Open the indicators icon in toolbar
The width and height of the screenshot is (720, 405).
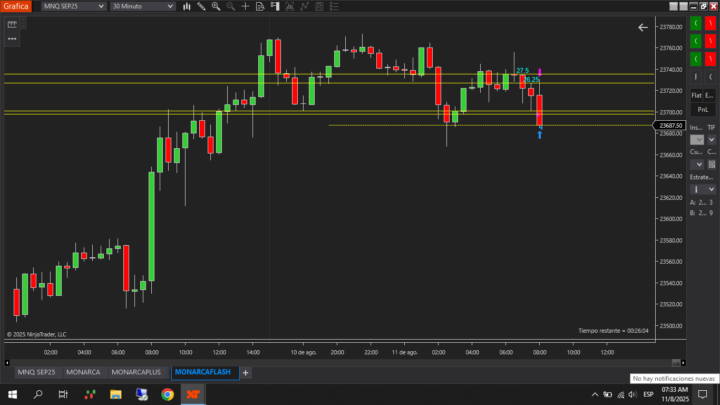click(x=304, y=6)
